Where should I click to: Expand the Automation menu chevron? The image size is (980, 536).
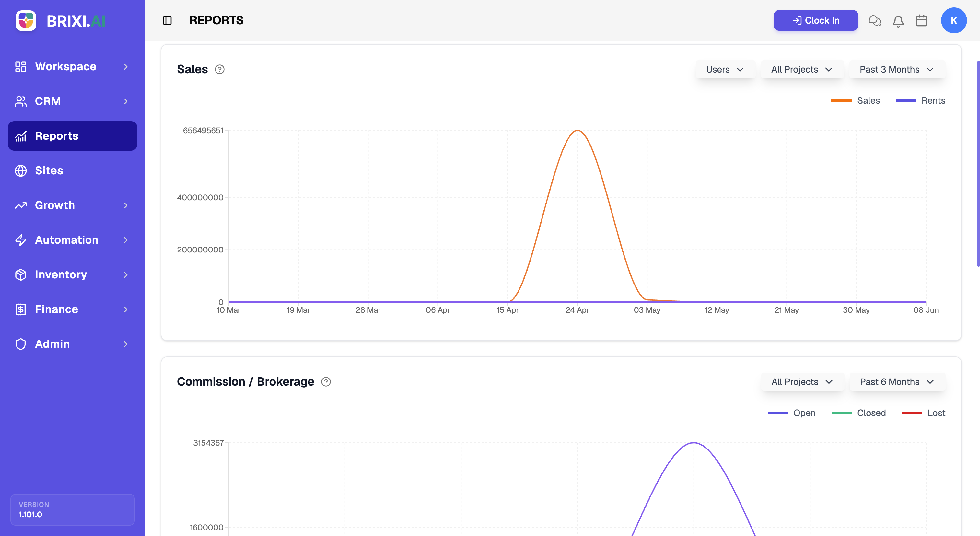pos(125,240)
